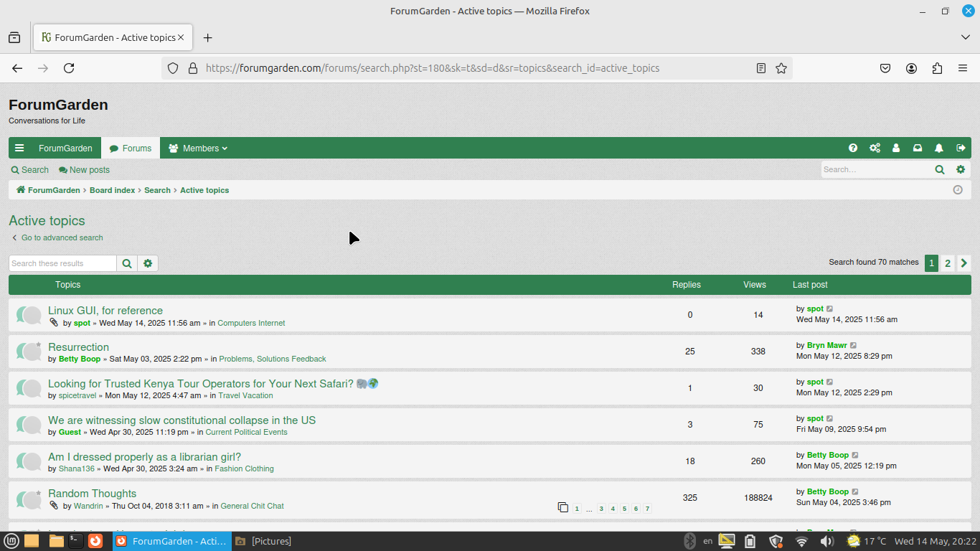
Task: Go to page 7 of Random Thoughts
Action: pyautogui.click(x=647, y=509)
